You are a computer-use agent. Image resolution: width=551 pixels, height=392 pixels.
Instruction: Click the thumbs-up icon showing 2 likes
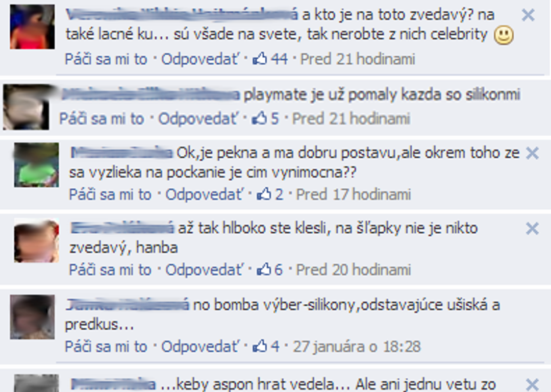[264, 194]
